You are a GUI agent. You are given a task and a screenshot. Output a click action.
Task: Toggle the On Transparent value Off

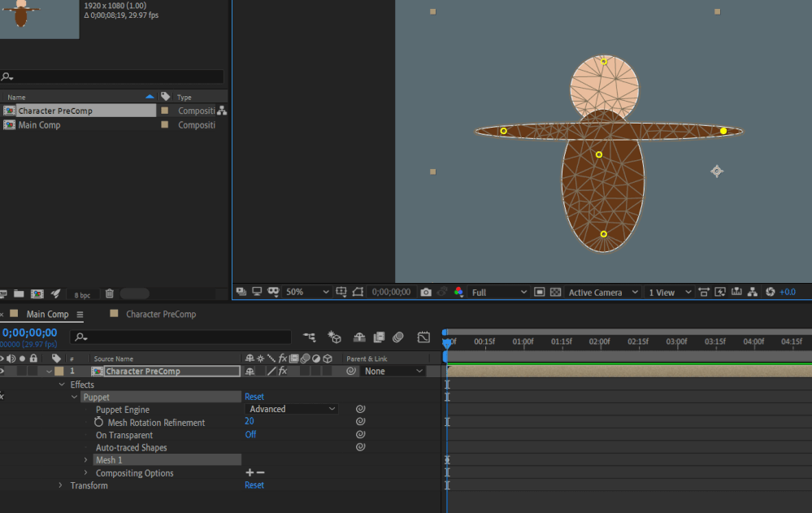[250, 435]
